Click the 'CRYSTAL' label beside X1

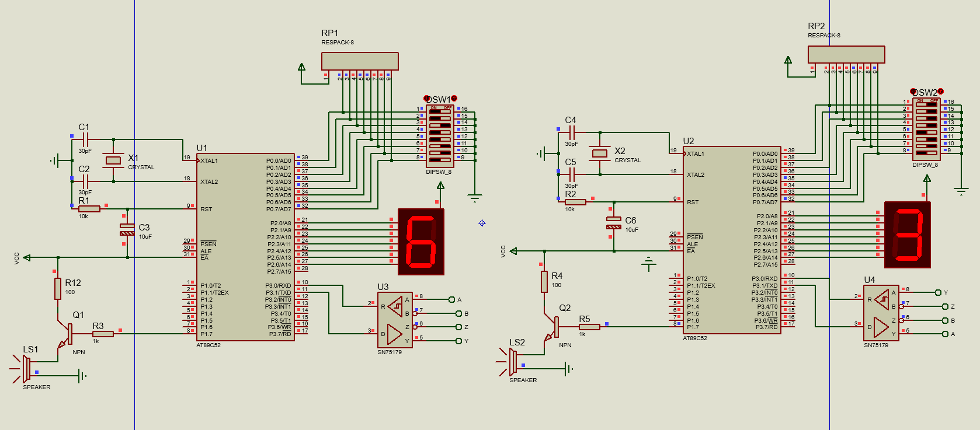tap(141, 167)
